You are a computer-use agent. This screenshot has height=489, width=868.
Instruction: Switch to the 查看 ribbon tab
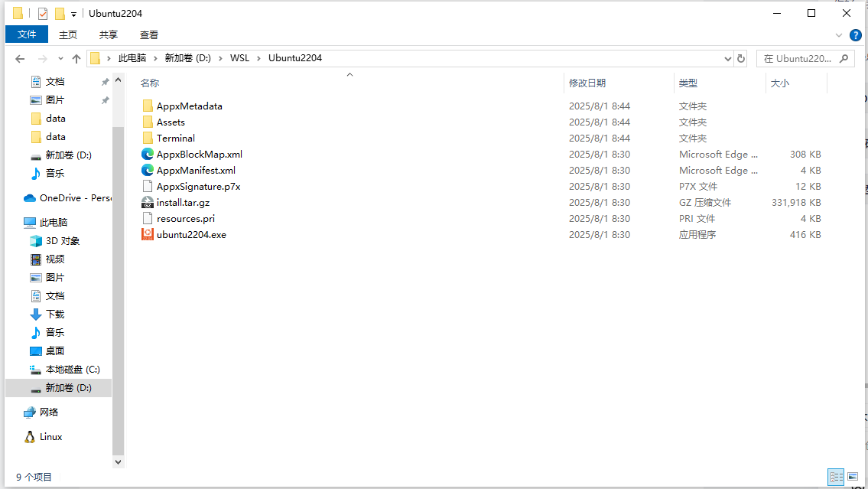pyautogui.click(x=148, y=34)
